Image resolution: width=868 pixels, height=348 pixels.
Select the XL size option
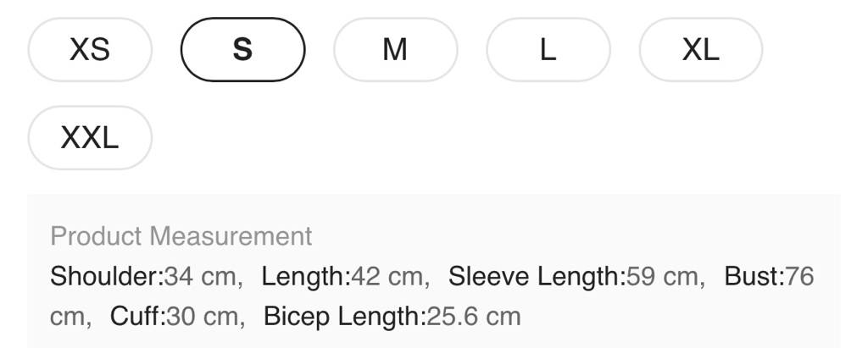(700, 50)
